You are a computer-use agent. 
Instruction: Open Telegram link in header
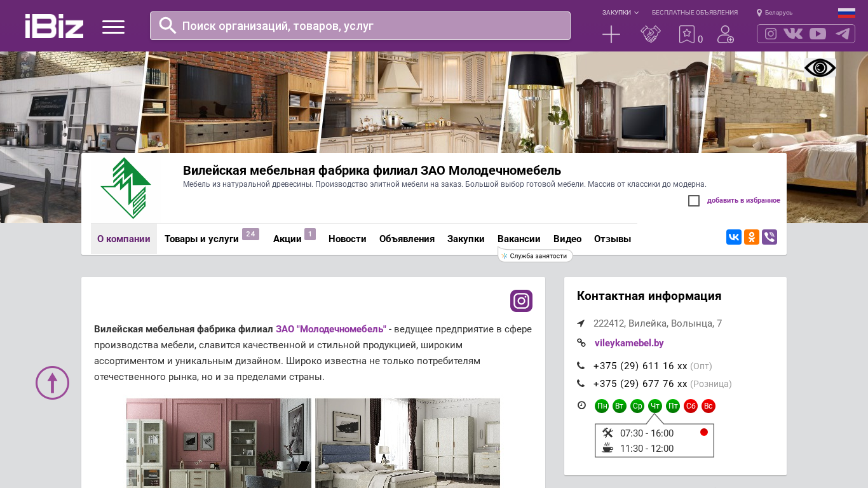843,34
